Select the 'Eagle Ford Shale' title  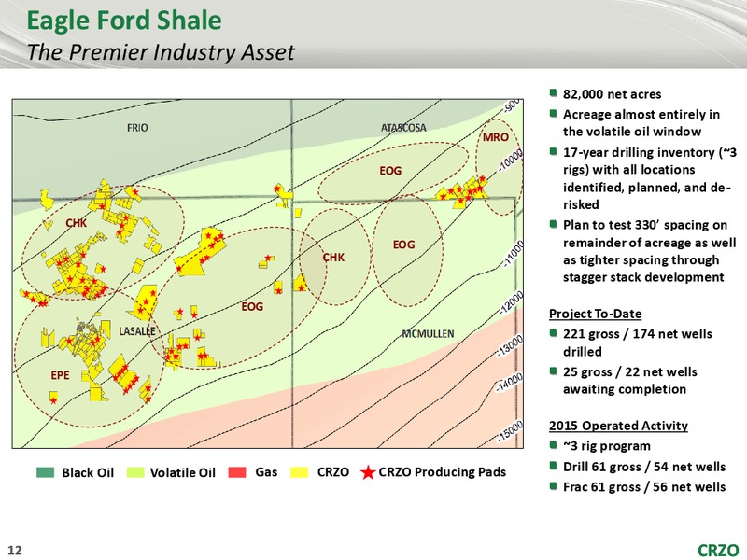point(124,21)
